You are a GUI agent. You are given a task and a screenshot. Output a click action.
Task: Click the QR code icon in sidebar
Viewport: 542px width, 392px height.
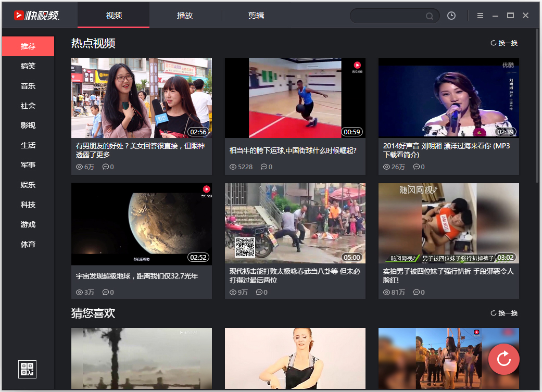28,369
